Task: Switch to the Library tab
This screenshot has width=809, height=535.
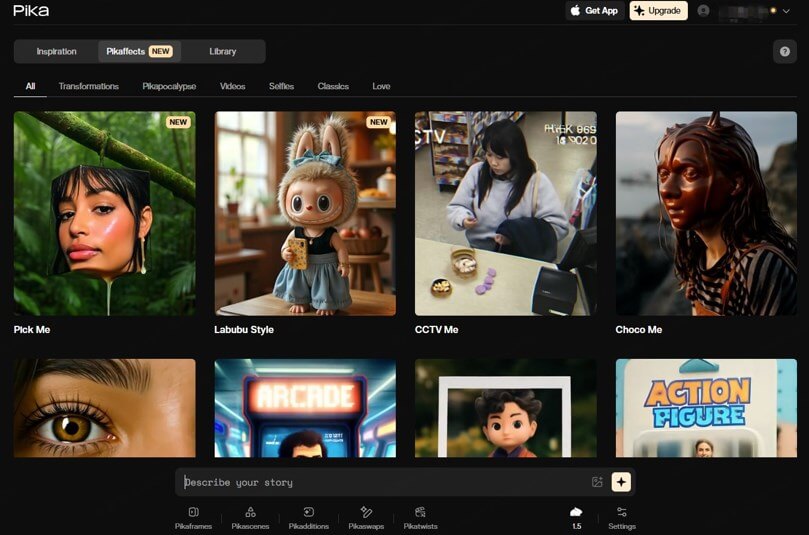Action: 223,51
